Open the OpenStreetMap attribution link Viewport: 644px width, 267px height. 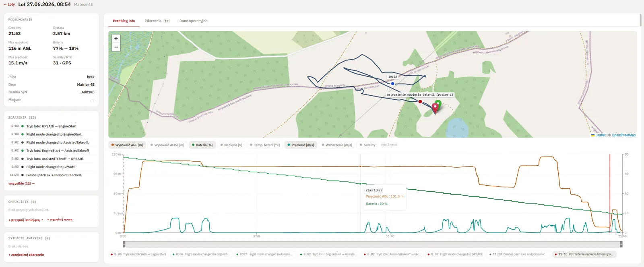tap(623, 135)
